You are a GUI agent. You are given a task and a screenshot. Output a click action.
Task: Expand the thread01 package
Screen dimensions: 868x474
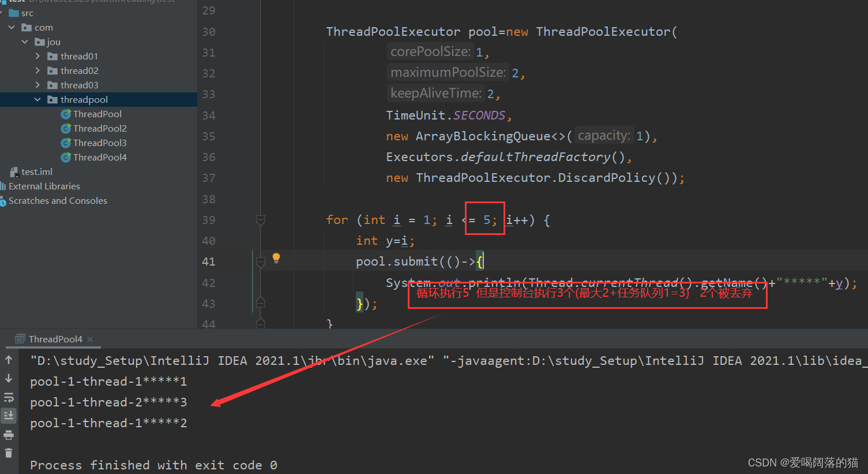coord(37,56)
